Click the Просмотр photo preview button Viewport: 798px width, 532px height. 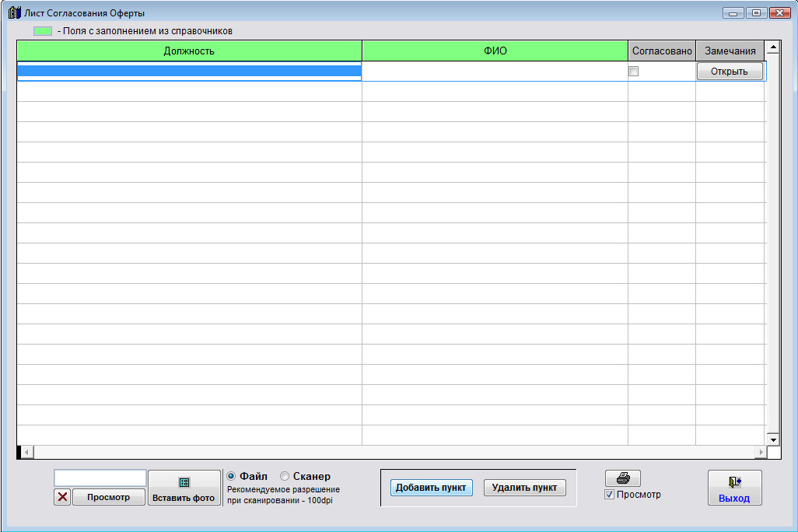108,497
